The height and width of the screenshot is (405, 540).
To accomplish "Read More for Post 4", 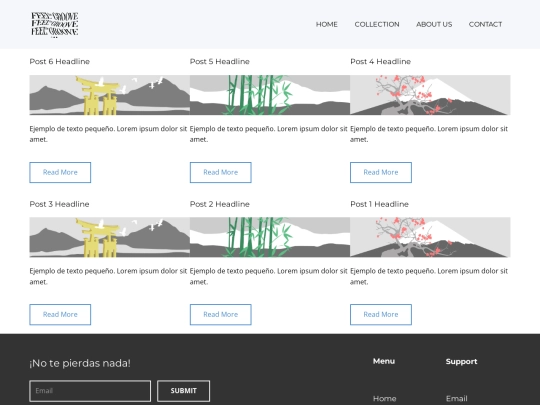I will click(381, 173).
